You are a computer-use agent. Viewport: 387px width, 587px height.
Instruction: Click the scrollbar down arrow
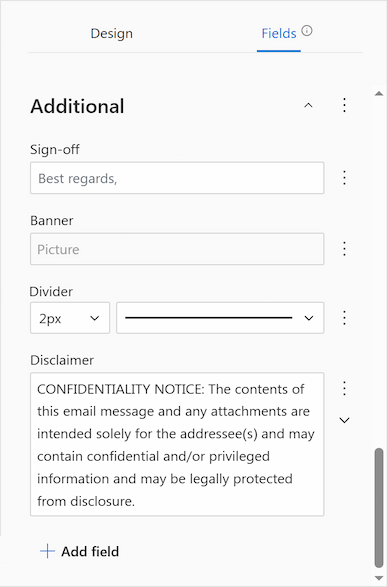click(x=379, y=578)
